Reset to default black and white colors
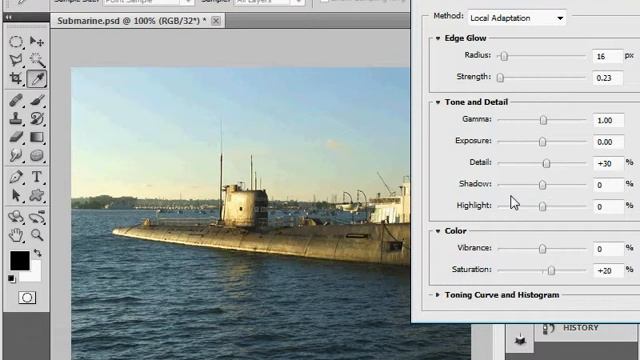This screenshot has width=640, height=360. pyautogui.click(x=11, y=279)
